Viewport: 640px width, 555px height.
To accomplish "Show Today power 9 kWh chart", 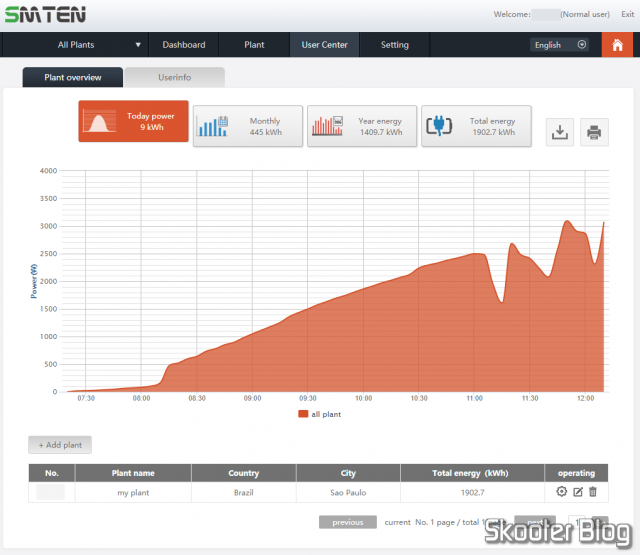I will tap(133, 122).
